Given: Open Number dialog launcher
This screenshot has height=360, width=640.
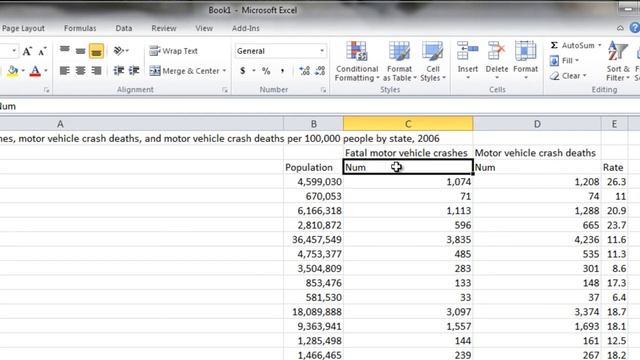Looking at the screenshot, I should click(323, 90).
